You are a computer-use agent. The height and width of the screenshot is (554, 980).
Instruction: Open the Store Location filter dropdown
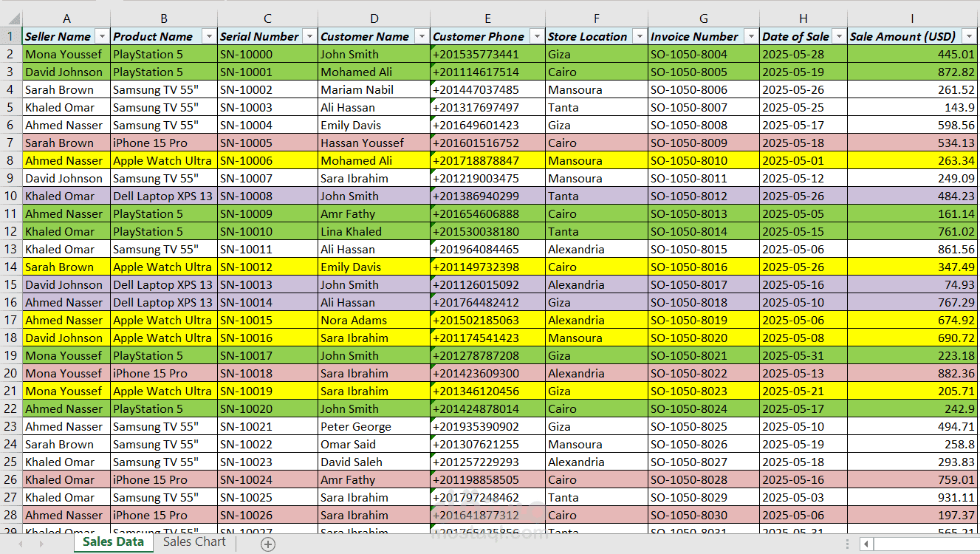click(x=639, y=36)
